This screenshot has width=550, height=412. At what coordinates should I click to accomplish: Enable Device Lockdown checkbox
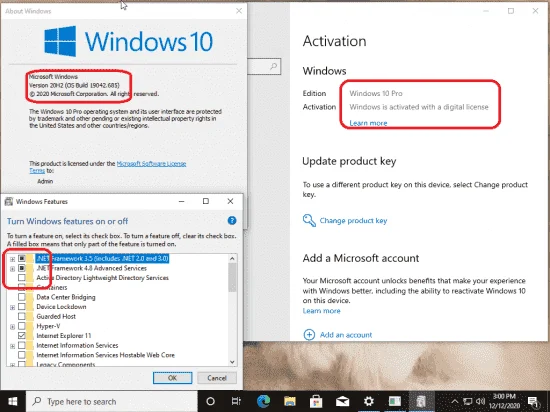(x=22, y=307)
